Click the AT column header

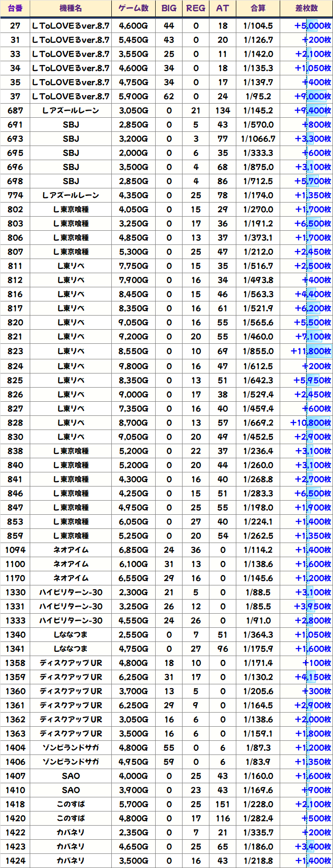pos(223,8)
